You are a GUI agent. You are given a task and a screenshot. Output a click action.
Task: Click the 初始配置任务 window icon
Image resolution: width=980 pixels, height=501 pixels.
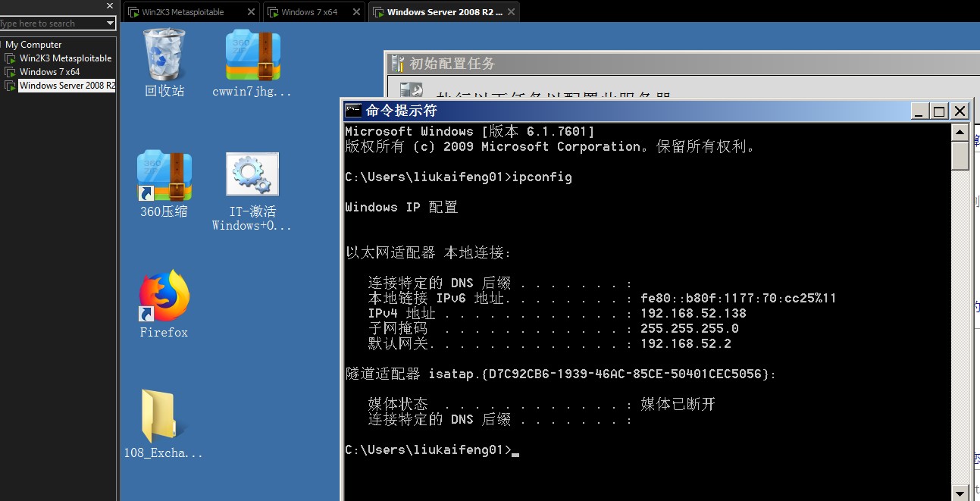396,64
